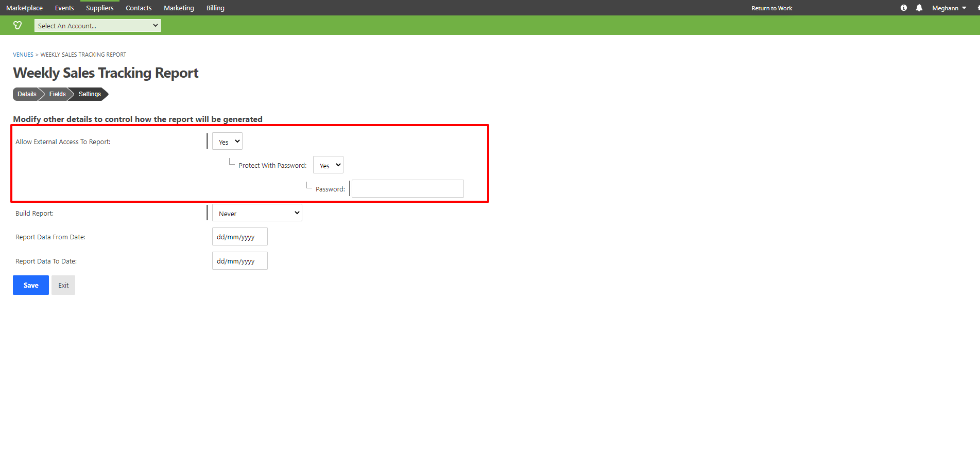
Task: Click the Weekly Sales Tracking Report heading
Action: [x=106, y=73]
